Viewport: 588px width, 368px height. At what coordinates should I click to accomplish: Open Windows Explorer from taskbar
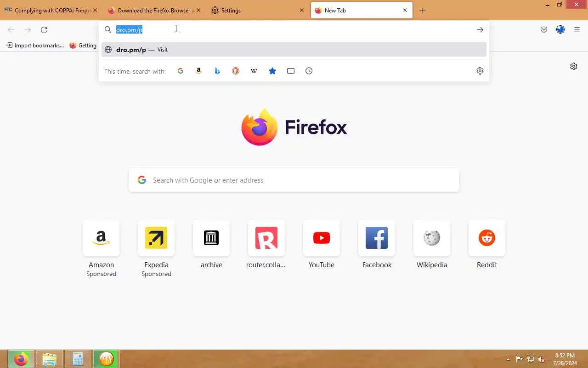click(49, 359)
